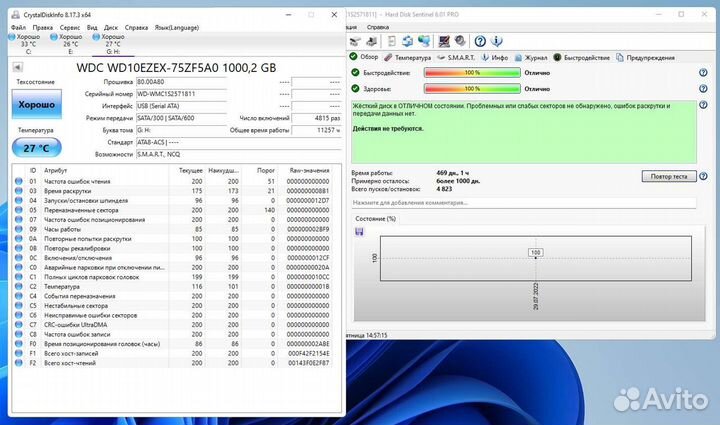
Task: Click the grayed document icon in Hard Disk Sentinel toolbar
Action: click(x=391, y=42)
